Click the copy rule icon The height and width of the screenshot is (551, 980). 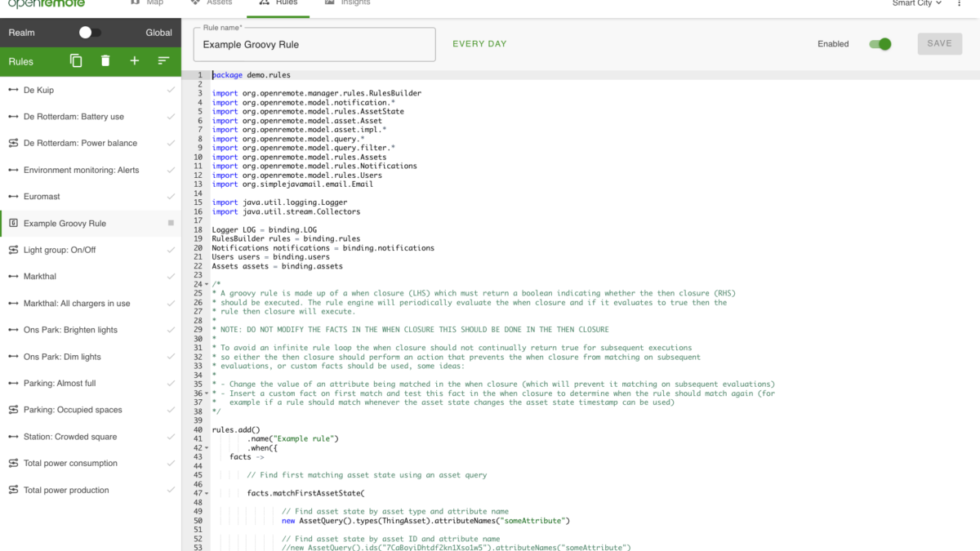point(76,61)
